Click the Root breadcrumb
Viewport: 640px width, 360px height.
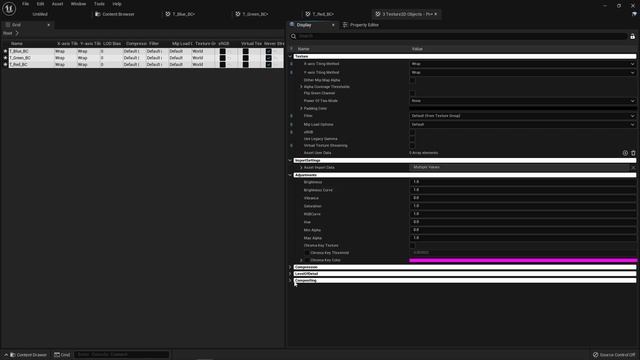click(x=7, y=33)
